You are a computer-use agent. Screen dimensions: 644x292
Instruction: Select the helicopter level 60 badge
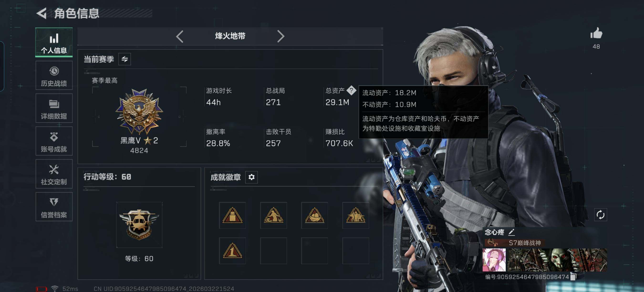tap(139, 225)
